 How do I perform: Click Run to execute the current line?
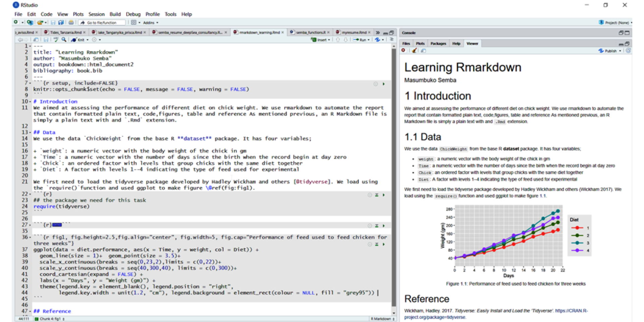tap(360, 40)
